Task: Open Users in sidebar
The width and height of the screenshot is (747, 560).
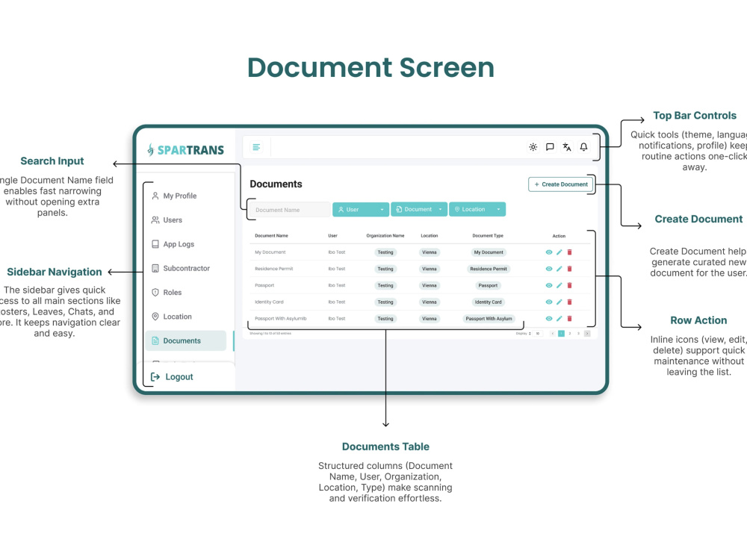Action: click(x=167, y=220)
